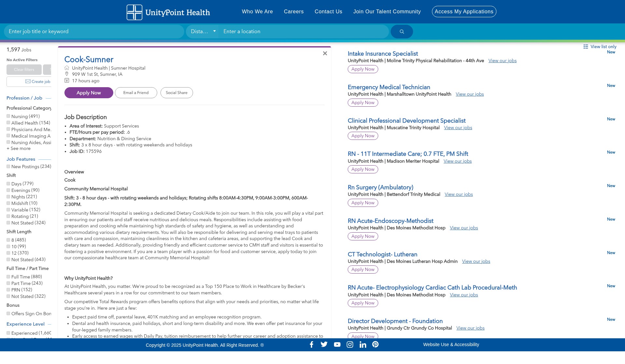Click Email a Friend button
625x364 pixels.
(x=136, y=93)
